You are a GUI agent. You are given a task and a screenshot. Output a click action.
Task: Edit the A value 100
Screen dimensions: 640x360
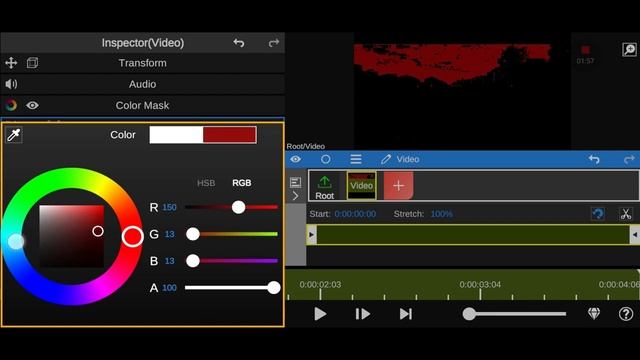[x=169, y=288]
